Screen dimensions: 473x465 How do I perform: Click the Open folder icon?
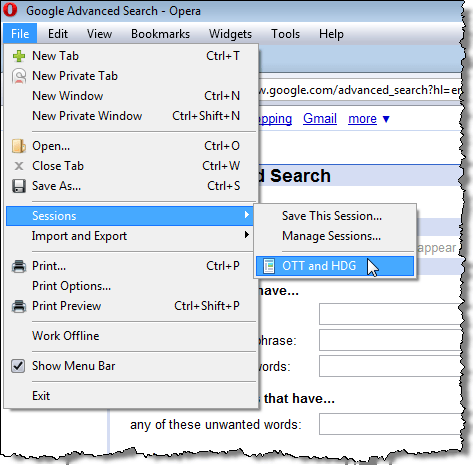19,146
